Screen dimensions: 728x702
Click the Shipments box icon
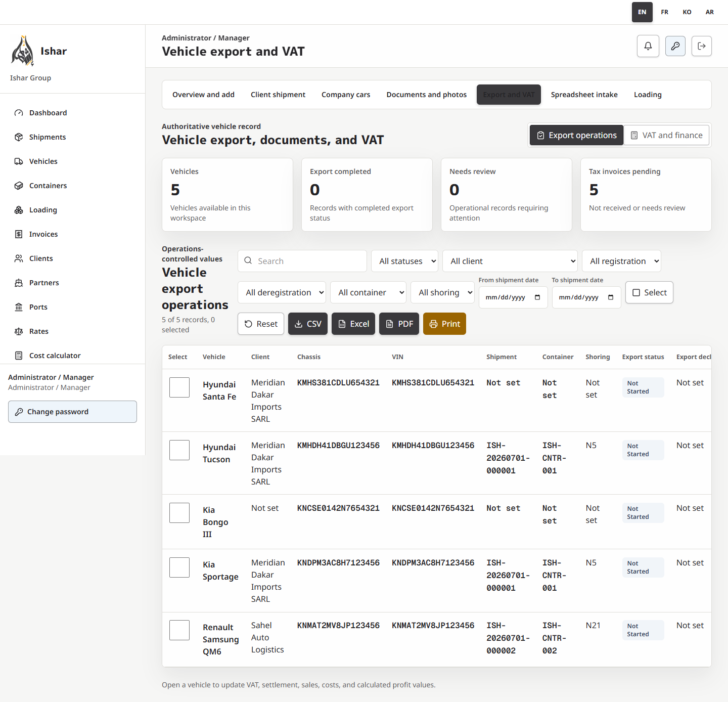click(x=19, y=137)
